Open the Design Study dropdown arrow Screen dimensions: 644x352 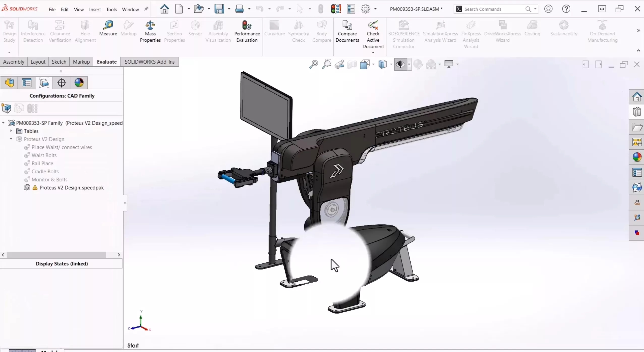pos(9,52)
